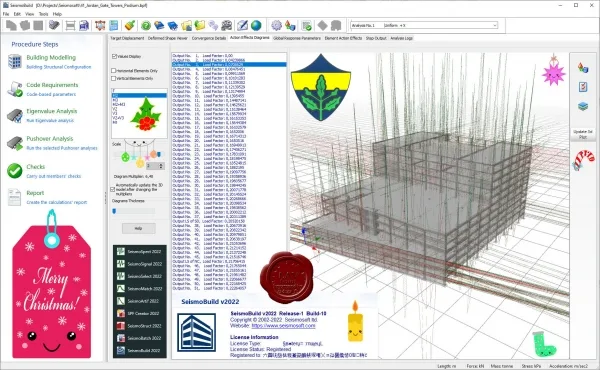Click the red-framed structure plan toolbar icon
The height and width of the screenshot is (370, 600).
tap(100, 25)
